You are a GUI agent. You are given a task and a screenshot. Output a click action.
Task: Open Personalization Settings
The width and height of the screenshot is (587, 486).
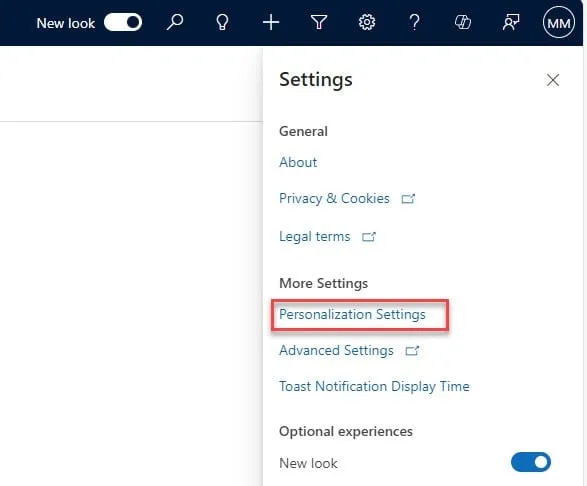click(x=352, y=315)
